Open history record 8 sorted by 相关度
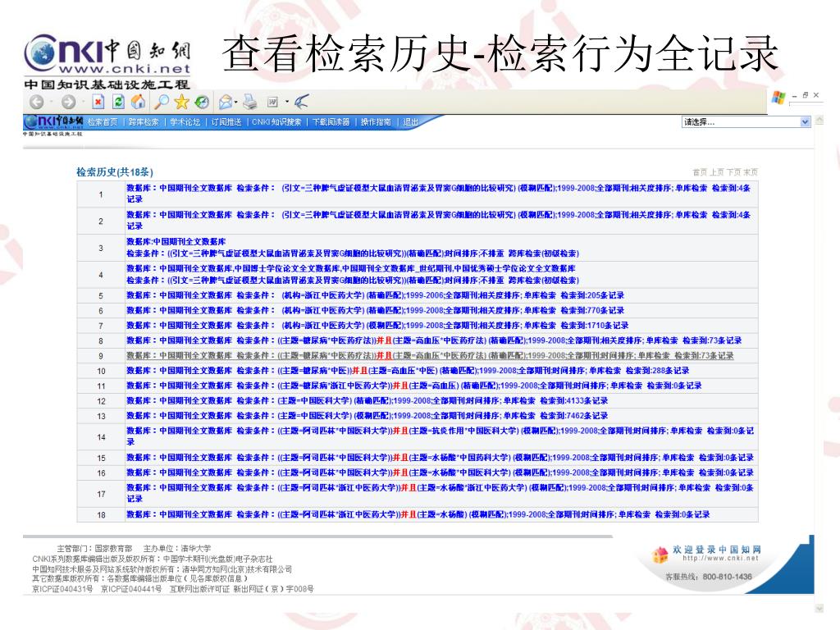This screenshot has width=840, height=630. click(x=434, y=340)
